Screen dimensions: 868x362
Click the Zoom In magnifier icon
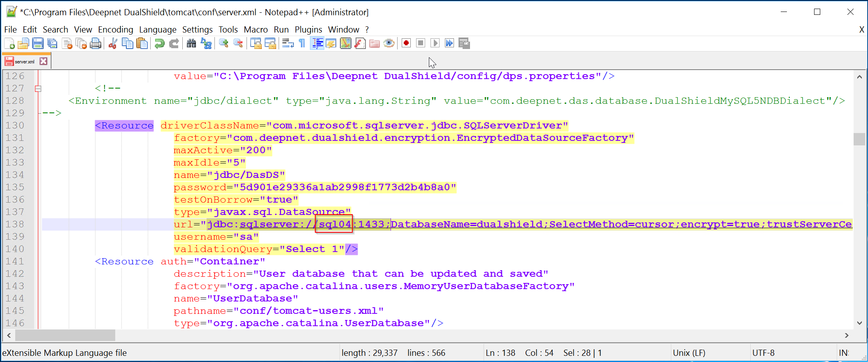(x=223, y=43)
